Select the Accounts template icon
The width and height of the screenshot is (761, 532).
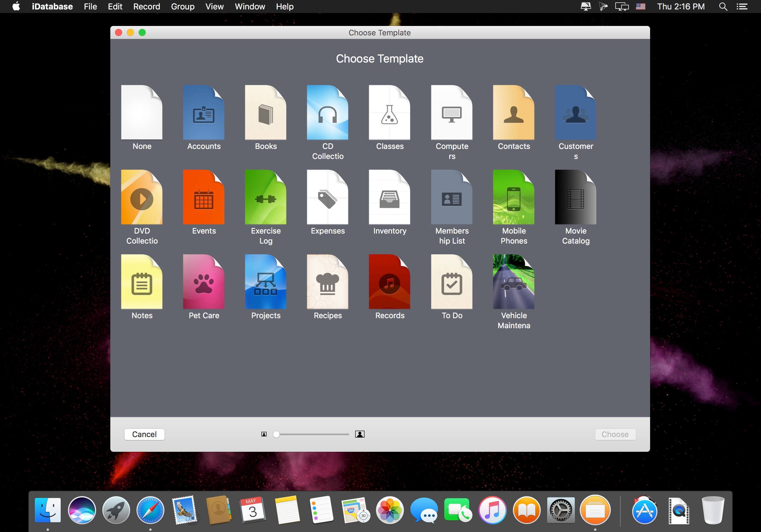pos(204,113)
